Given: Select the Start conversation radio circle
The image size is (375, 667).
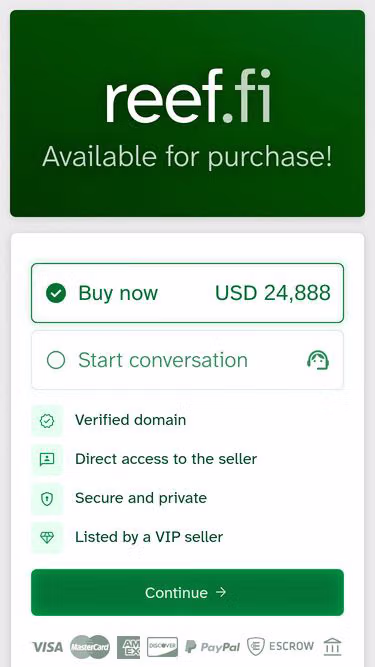Looking at the screenshot, I should (56, 360).
